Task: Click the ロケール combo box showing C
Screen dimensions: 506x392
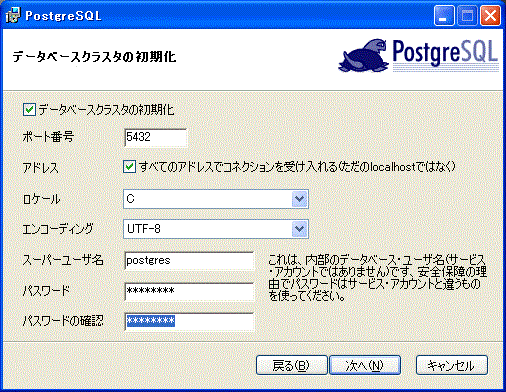Action: (x=216, y=199)
